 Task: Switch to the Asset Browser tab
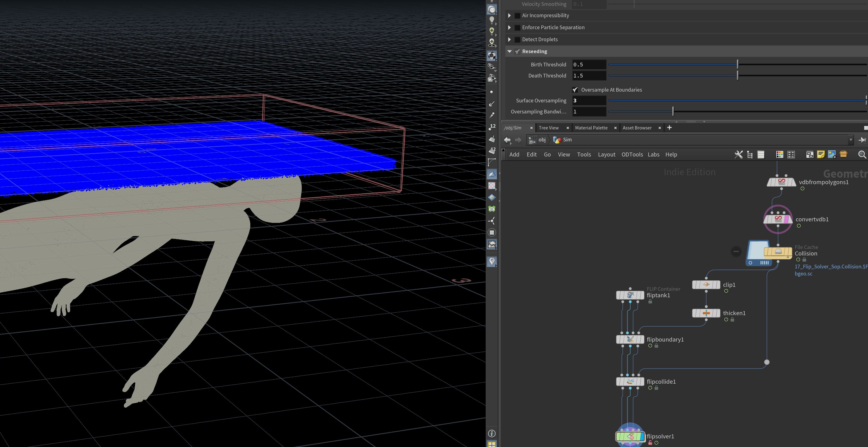coord(637,128)
